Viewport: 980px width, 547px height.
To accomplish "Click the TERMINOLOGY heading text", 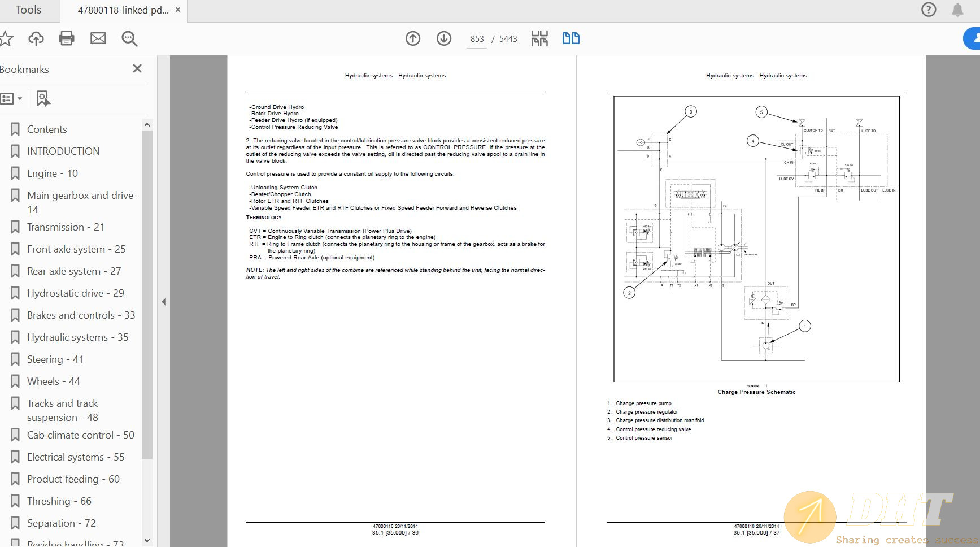I will tap(264, 218).
